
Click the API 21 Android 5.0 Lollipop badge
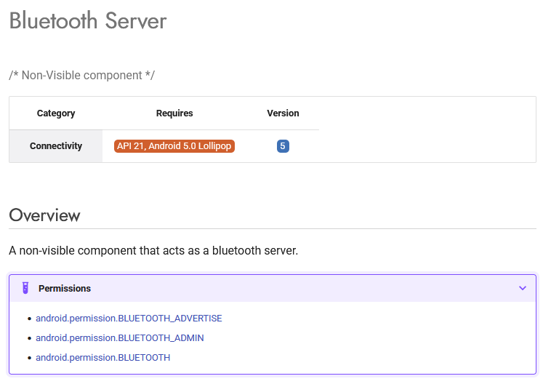[x=174, y=146]
